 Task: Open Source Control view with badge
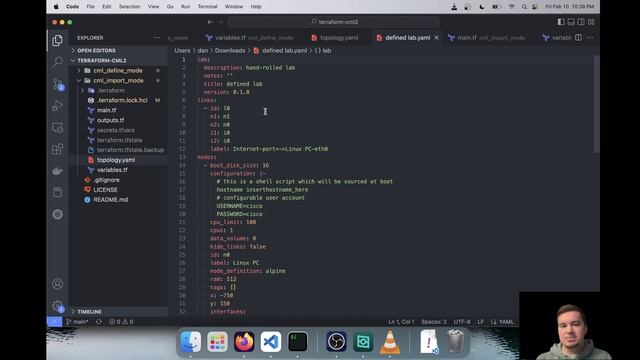pyautogui.click(x=58, y=84)
